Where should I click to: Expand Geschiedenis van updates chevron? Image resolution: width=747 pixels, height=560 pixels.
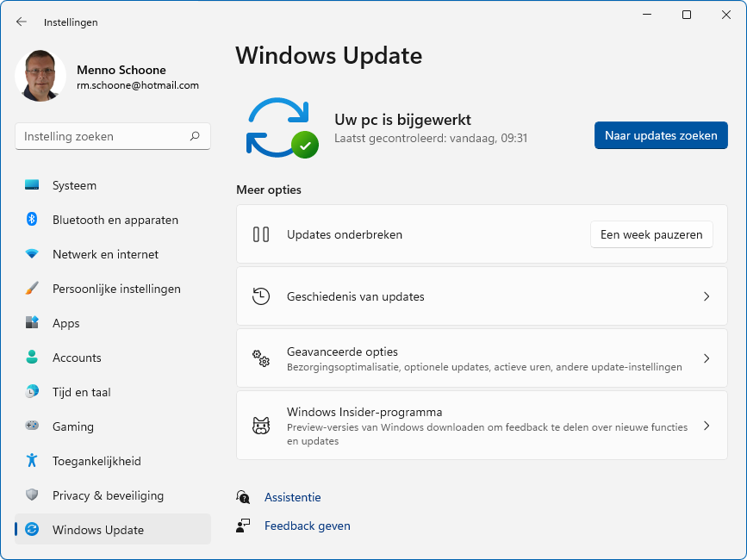(707, 296)
